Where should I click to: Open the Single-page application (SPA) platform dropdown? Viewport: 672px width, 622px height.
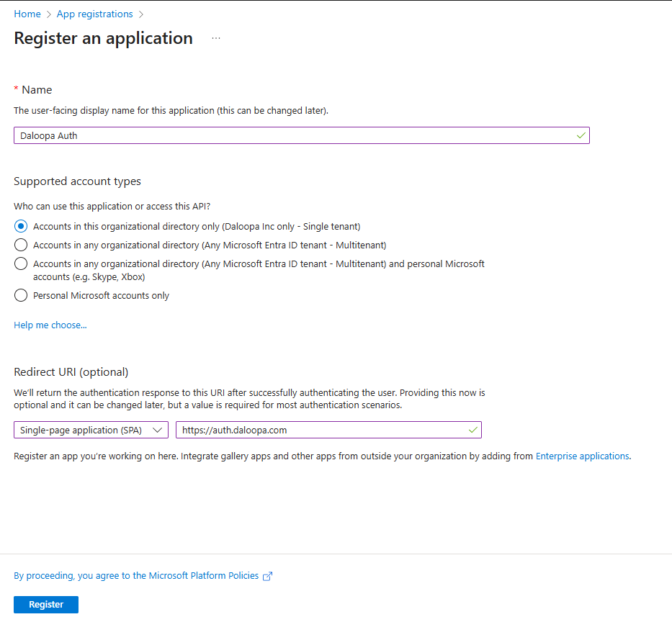point(91,430)
